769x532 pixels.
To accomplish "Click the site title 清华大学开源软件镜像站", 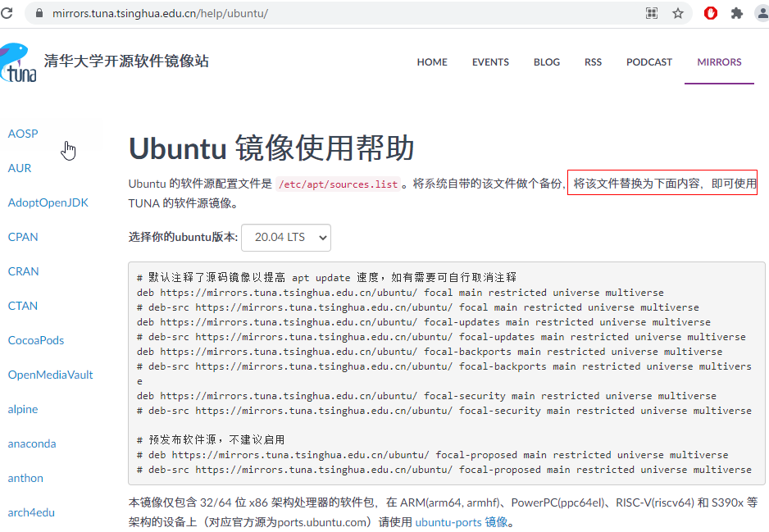I will click(126, 61).
